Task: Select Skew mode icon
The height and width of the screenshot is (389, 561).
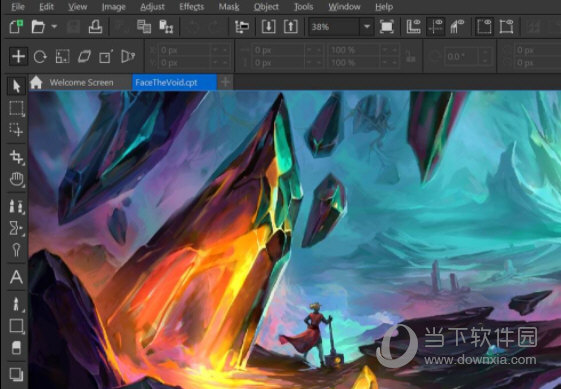Action: click(x=84, y=57)
